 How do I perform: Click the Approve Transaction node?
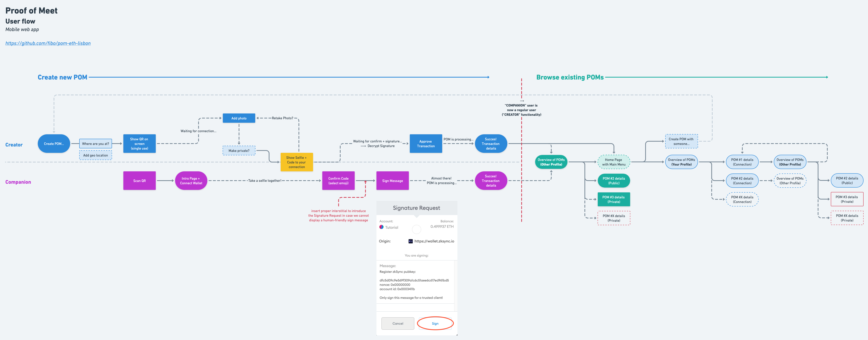click(426, 143)
